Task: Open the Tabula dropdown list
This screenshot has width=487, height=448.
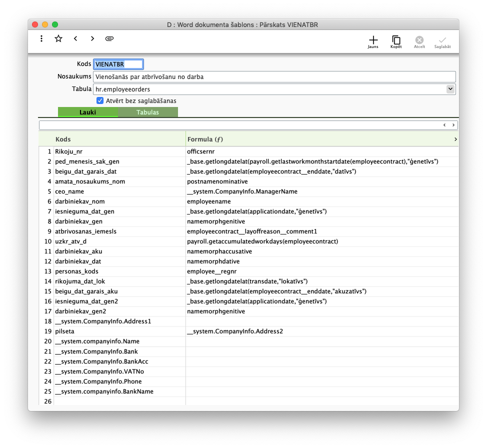Action: pyautogui.click(x=450, y=89)
